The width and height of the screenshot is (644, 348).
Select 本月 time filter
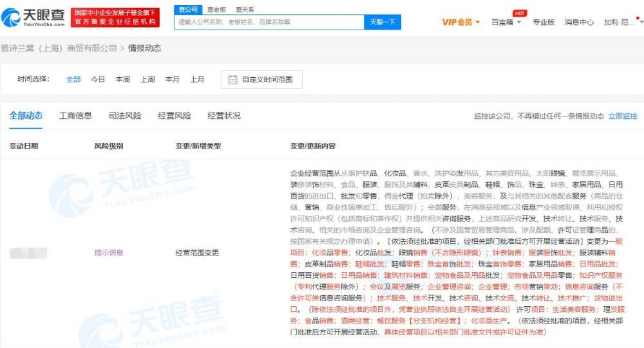click(x=172, y=80)
